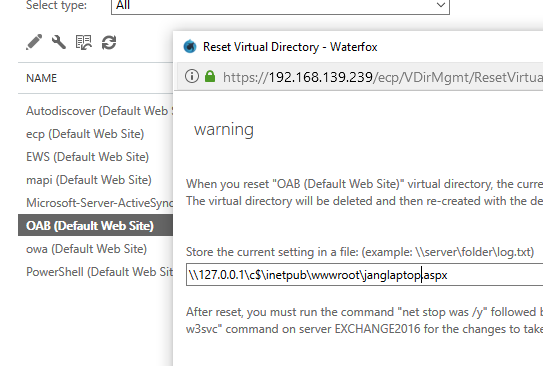Select OAB (Default Web Site) row

(96, 225)
